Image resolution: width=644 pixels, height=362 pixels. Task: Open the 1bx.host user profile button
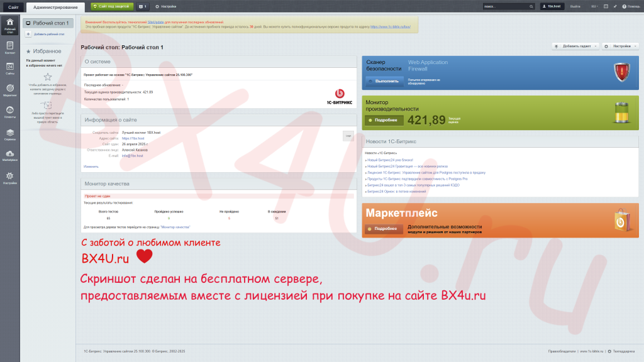pyautogui.click(x=551, y=6)
